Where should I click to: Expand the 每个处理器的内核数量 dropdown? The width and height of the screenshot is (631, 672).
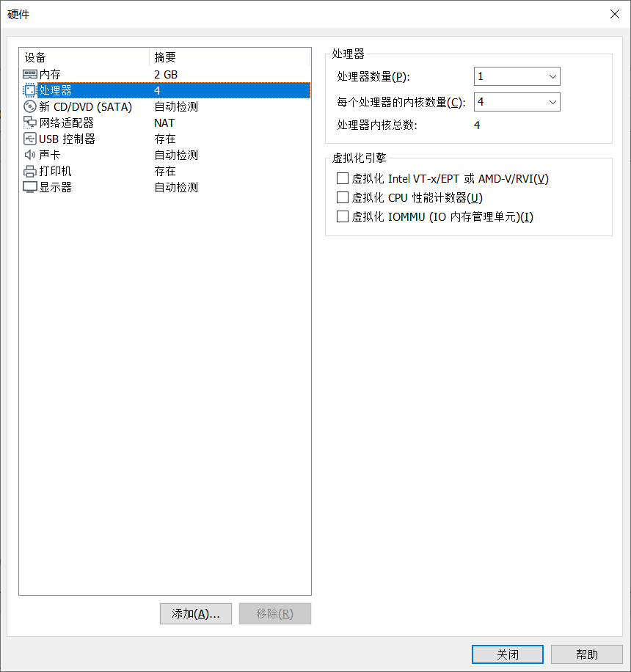[x=517, y=102]
